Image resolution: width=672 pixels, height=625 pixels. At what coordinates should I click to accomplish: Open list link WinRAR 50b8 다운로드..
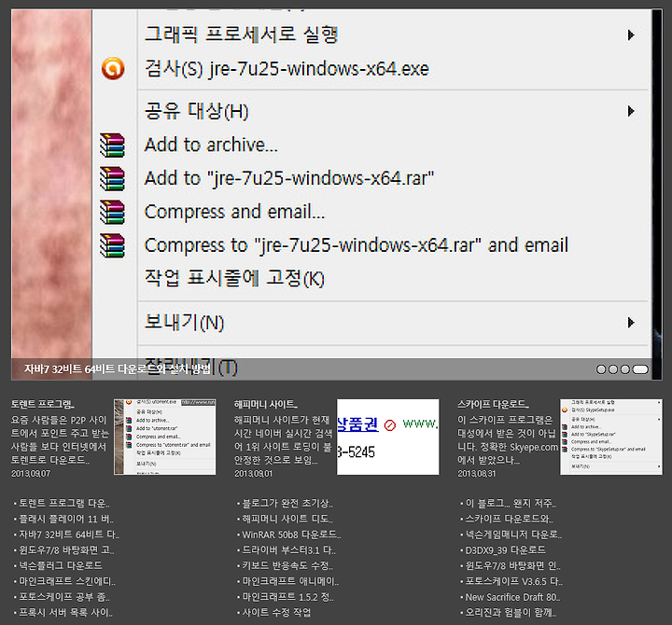(x=291, y=535)
